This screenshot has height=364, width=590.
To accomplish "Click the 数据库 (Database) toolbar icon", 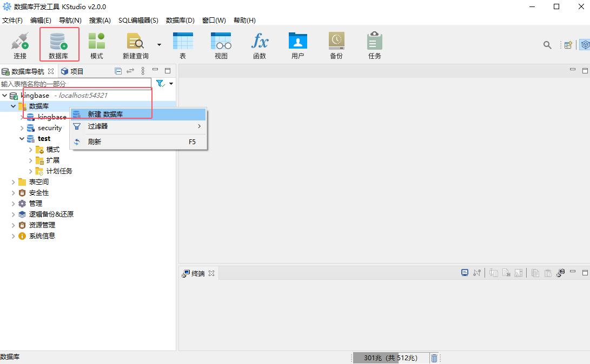I will [x=58, y=44].
